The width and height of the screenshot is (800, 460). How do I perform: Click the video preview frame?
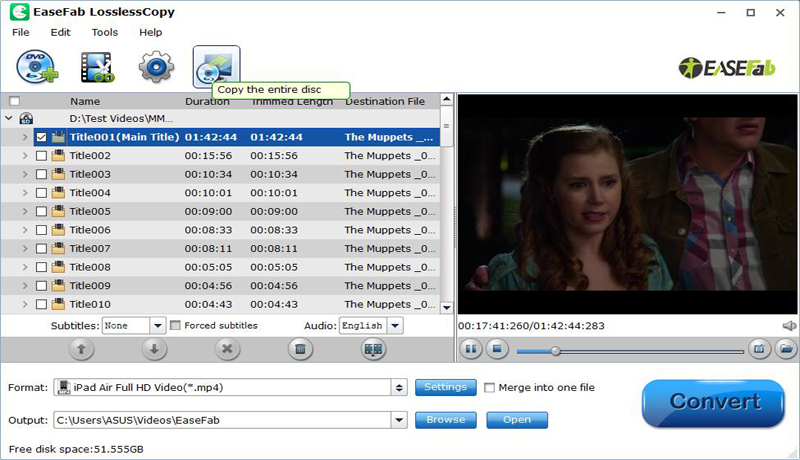(x=628, y=204)
